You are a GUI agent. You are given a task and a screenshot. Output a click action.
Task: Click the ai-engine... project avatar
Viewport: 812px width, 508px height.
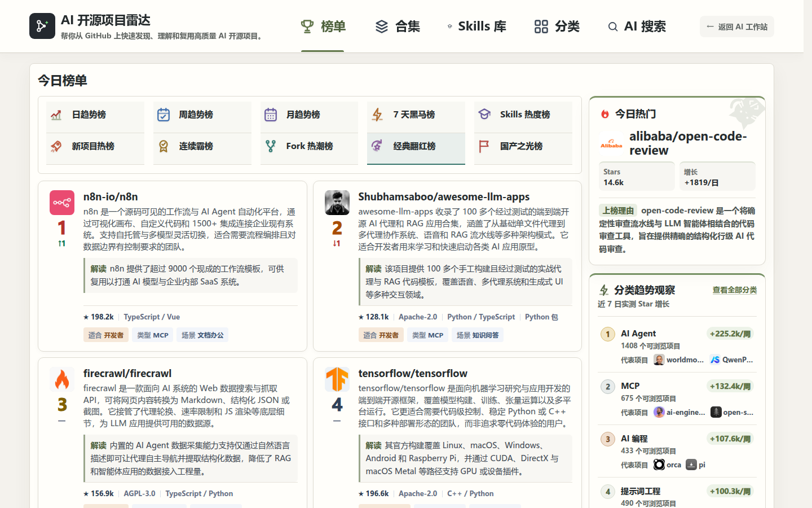pyautogui.click(x=659, y=412)
